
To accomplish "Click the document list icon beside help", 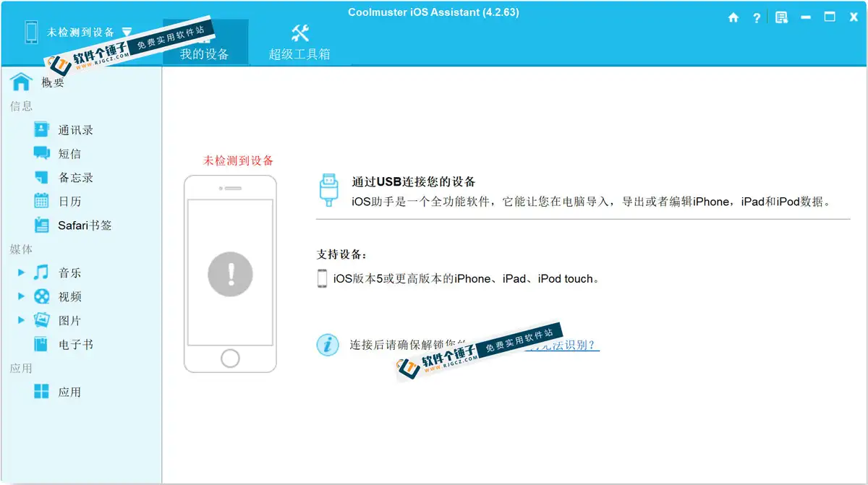I will point(781,18).
